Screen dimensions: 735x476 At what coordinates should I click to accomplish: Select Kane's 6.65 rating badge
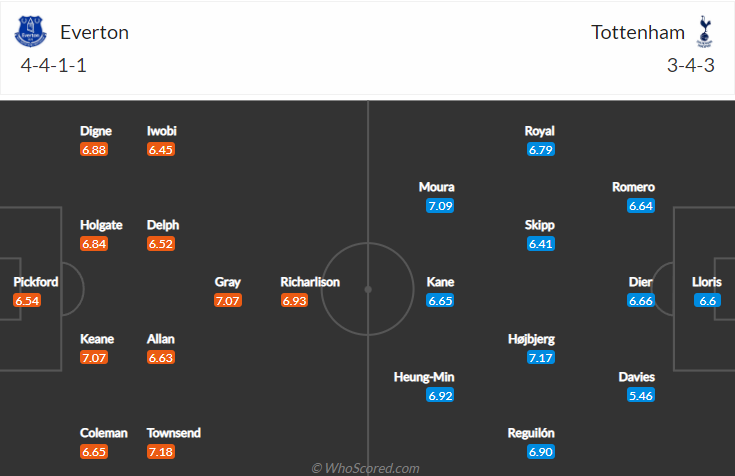440,300
